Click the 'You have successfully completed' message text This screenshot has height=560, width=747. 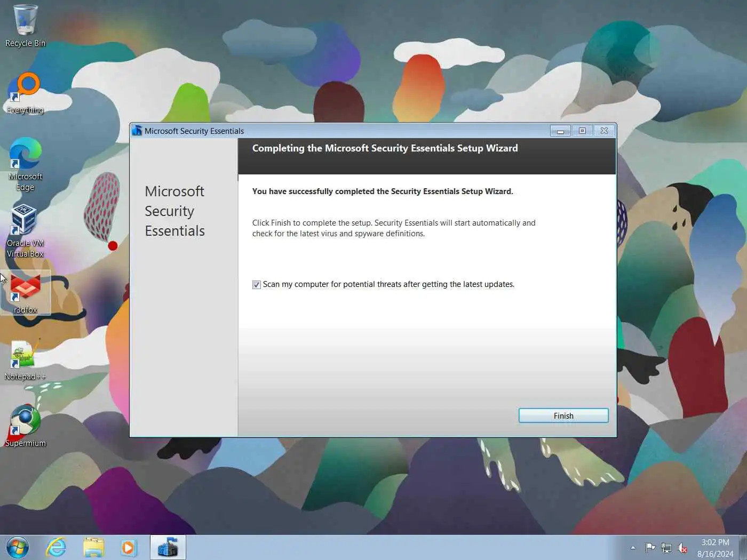pos(383,191)
